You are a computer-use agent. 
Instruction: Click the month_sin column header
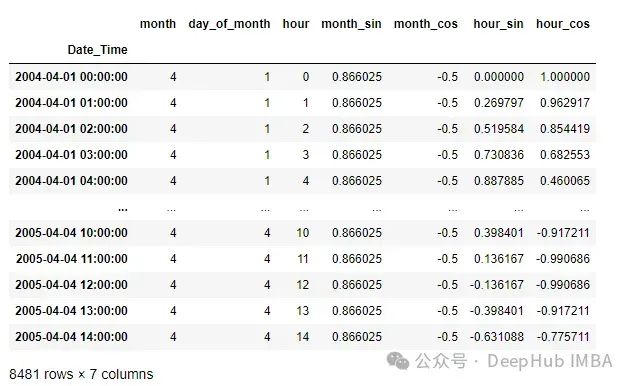point(351,24)
